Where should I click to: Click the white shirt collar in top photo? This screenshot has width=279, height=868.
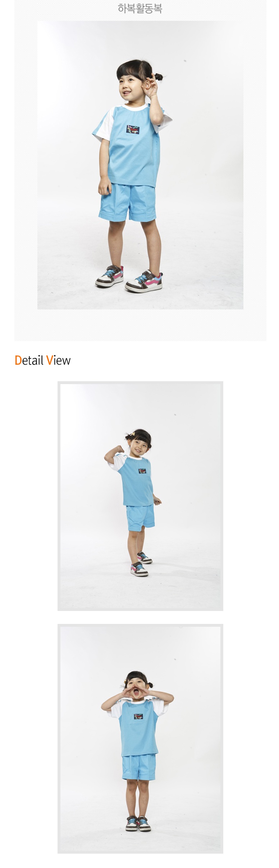(135, 107)
